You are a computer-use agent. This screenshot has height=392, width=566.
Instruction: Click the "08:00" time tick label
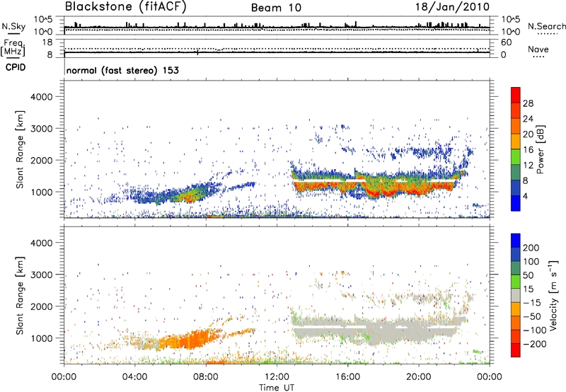(x=206, y=377)
